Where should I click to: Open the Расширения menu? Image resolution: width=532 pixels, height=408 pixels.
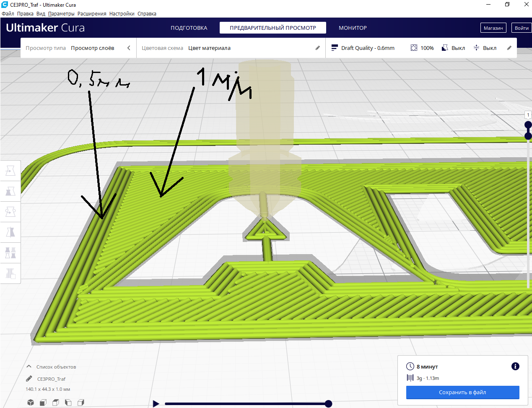pyautogui.click(x=92, y=13)
